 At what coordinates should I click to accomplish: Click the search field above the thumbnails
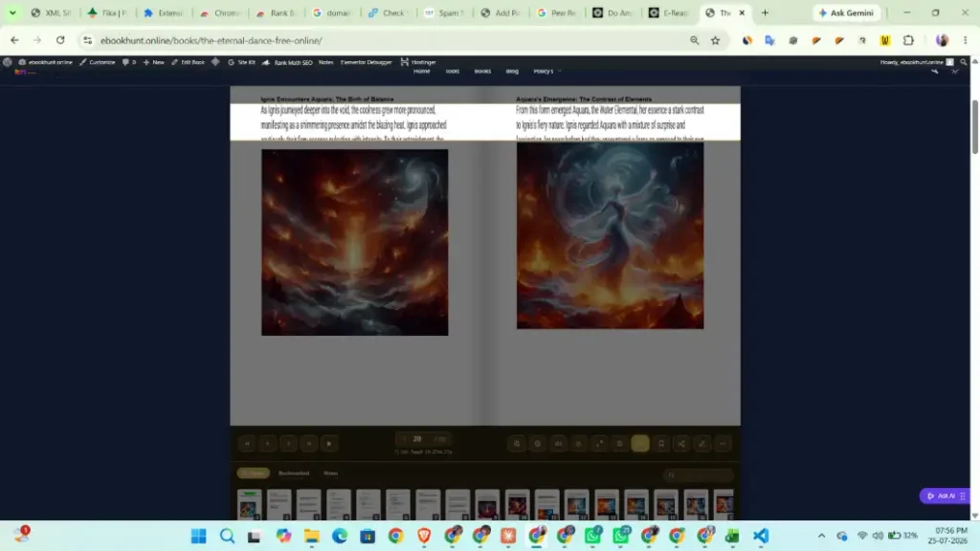698,474
